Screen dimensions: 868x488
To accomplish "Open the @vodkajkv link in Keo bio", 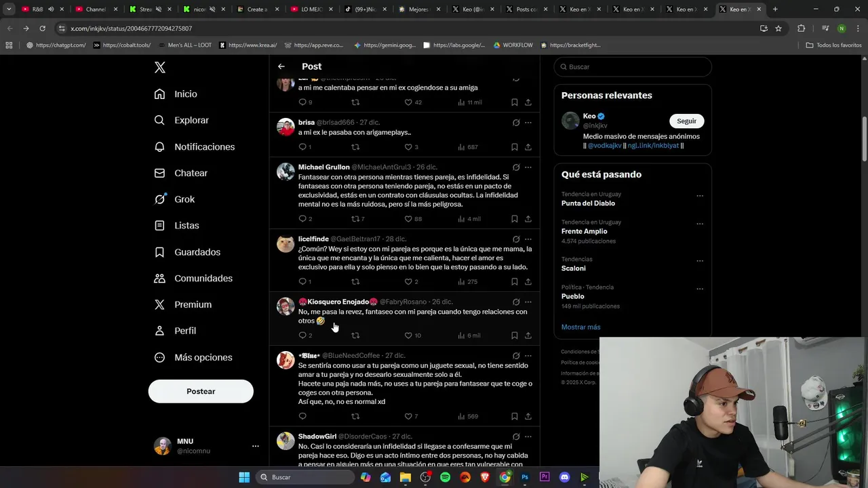I will 604,146.
